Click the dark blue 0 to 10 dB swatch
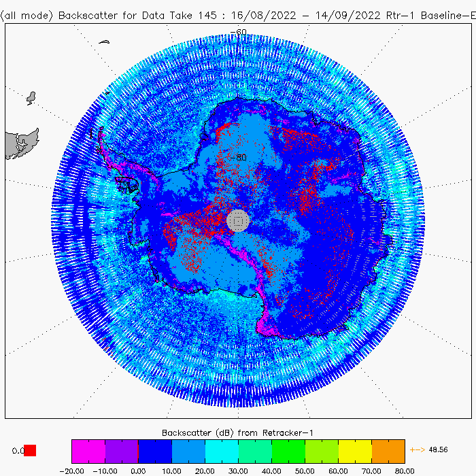This screenshot has height=476, width=476. coord(155,451)
